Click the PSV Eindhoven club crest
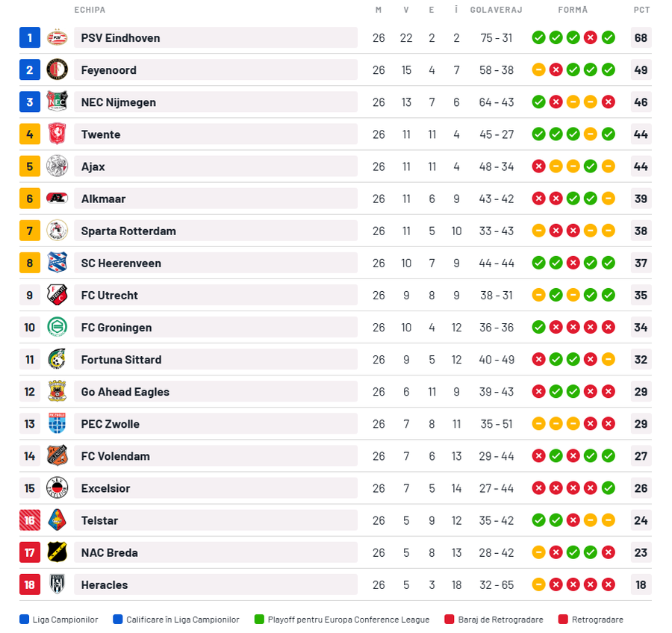The image size is (672, 633). pyautogui.click(x=57, y=38)
